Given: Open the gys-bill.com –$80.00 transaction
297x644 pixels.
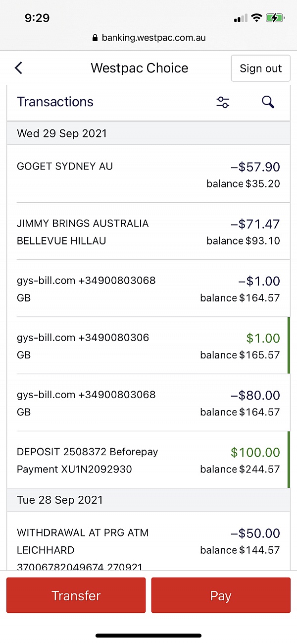Looking at the screenshot, I should tap(148, 403).
